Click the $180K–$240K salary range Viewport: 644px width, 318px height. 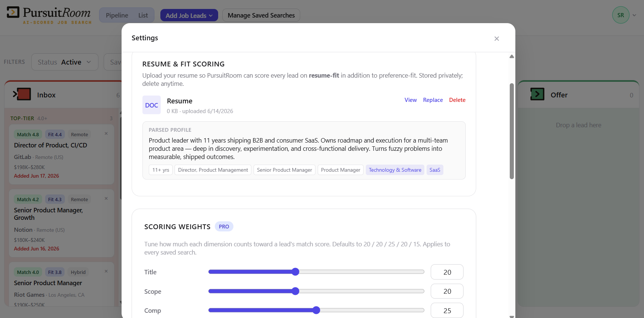tap(29, 240)
